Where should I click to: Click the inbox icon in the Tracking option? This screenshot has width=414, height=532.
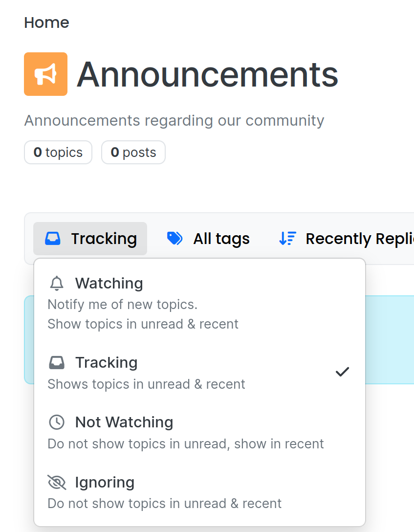tap(57, 362)
